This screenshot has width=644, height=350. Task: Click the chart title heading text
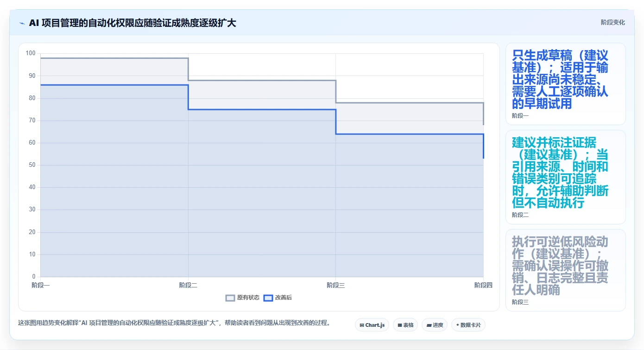tap(133, 23)
